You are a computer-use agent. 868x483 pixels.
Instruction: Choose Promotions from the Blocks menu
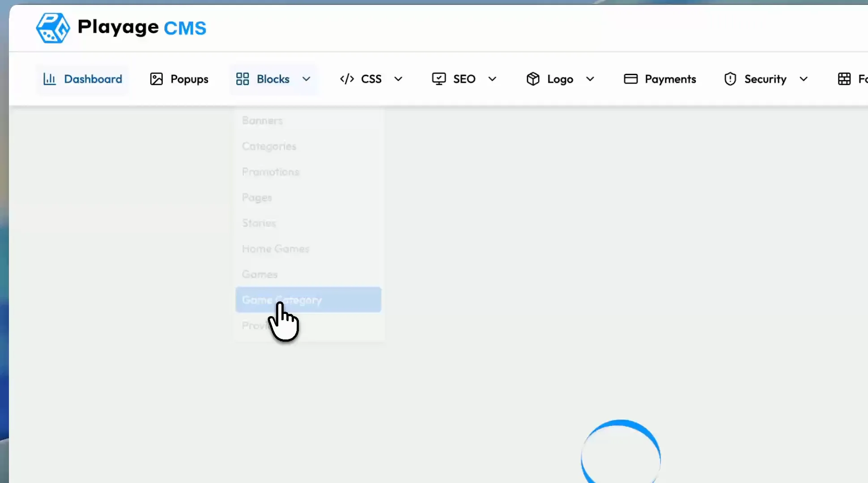coord(308,172)
